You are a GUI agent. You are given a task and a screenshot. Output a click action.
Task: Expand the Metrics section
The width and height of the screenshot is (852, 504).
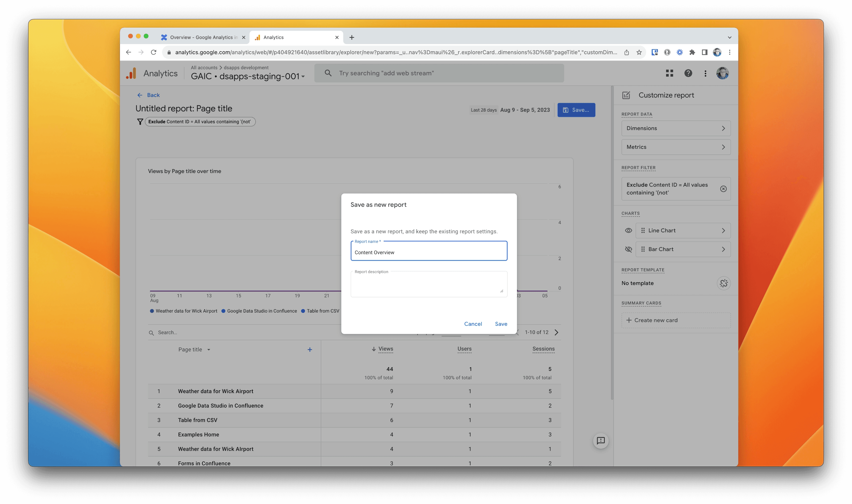point(676,147)
